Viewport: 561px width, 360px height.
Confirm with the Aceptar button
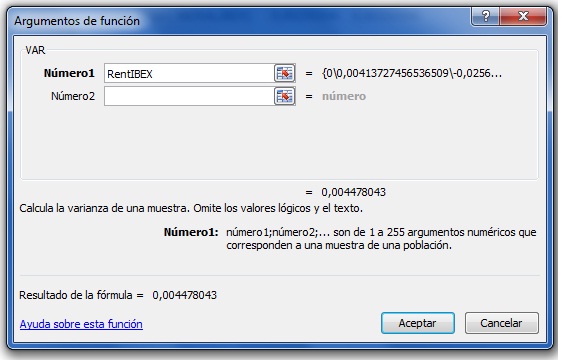[418, 323]
